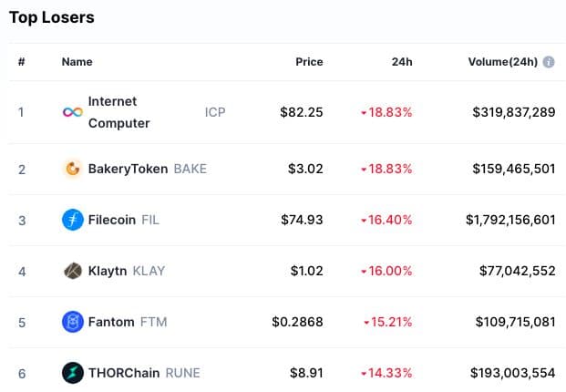Click the Fantom logo icon

72,322
